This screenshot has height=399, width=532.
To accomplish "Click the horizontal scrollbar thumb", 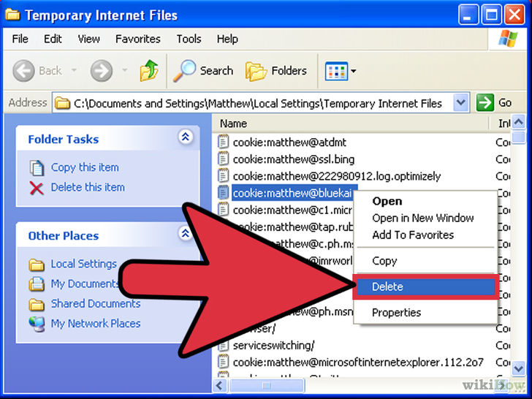I will (266, 385).
